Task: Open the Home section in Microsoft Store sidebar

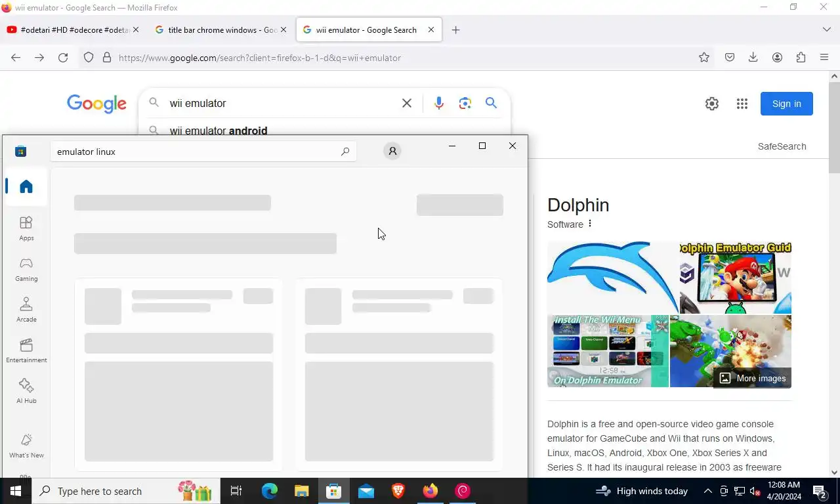Action: (26, 187)
